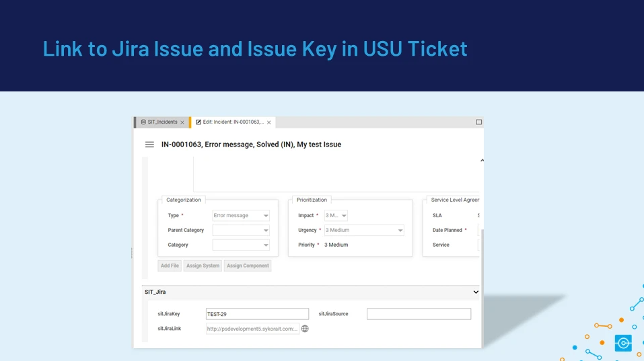Close the SIT_Incidents tab
Screen dimensions: 644x361
pos(182,122)
